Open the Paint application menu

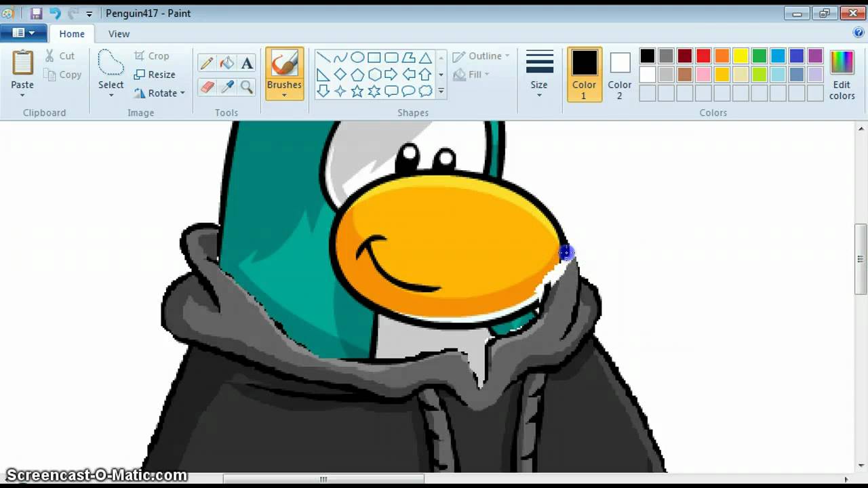click(x=22, y=33)
